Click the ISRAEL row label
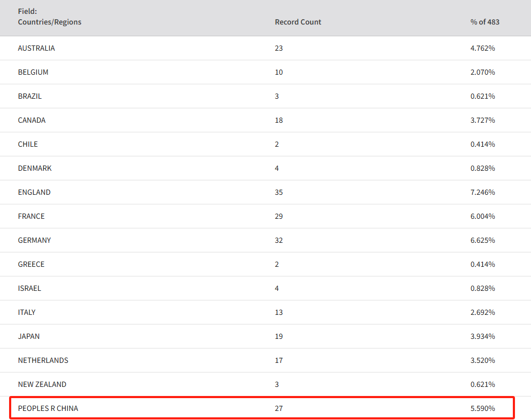The image size is (531, 420). pyautogui.click(x=29, y=288)
